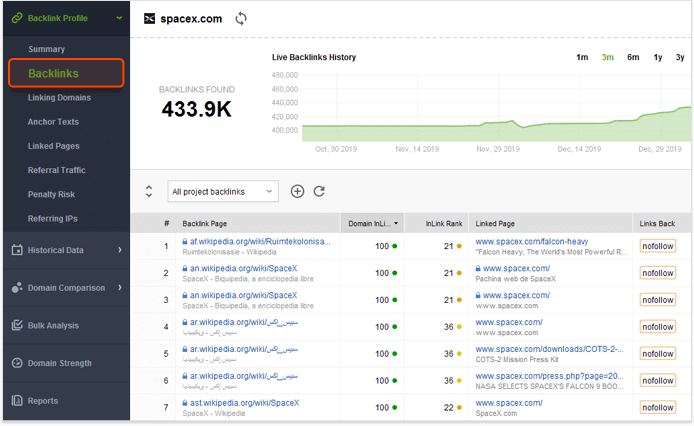The image size is (694, 426).
Task: Click the yellow InLink Rank dot in row 4
Action: [459, 327]
